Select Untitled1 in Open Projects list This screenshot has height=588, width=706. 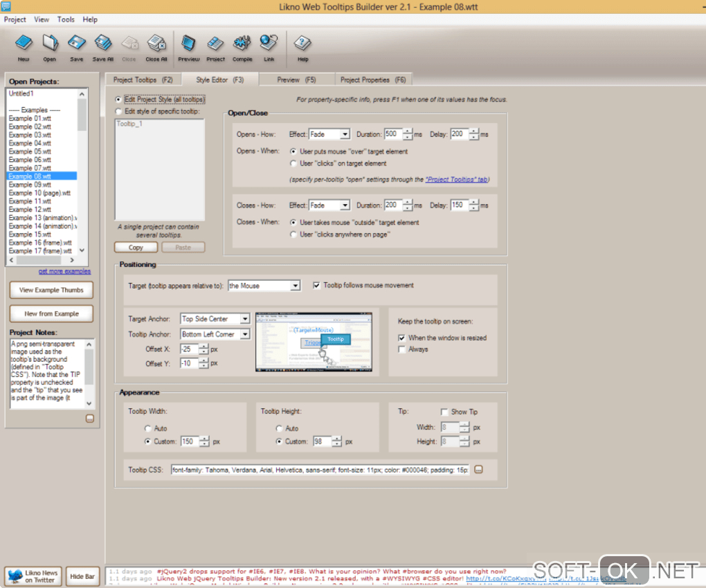tap(21, 93)
